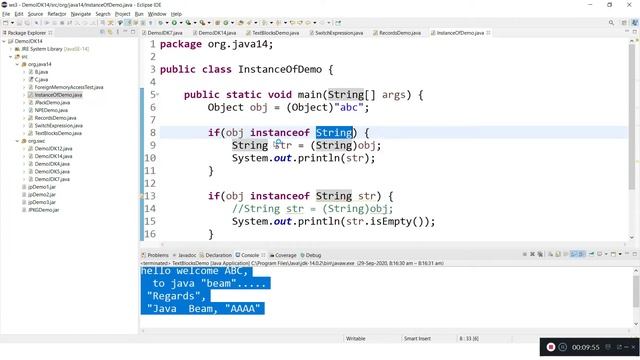Collapse the DemoJDK14 project node

(x=4, y=41)
